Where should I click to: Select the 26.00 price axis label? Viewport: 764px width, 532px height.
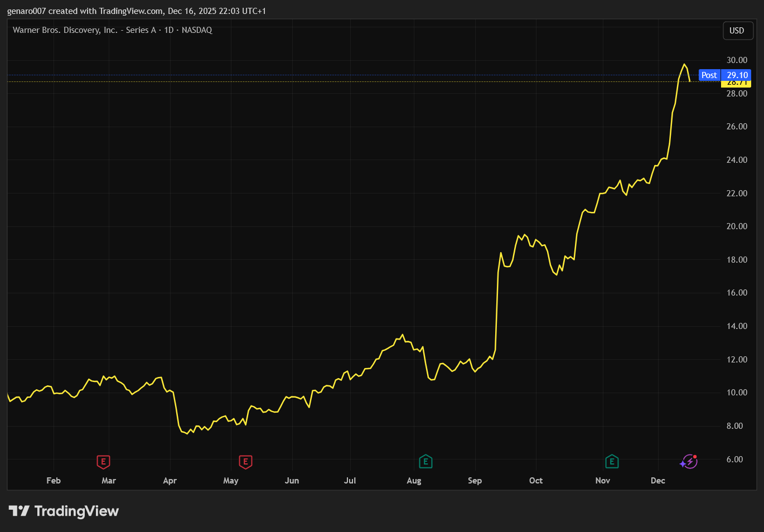click(737, 127)
